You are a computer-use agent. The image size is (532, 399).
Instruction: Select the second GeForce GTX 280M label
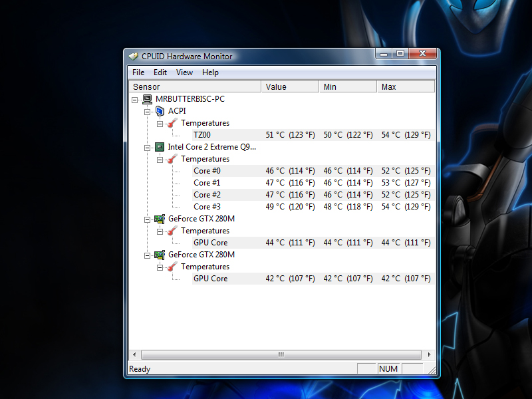click(201, 255)
